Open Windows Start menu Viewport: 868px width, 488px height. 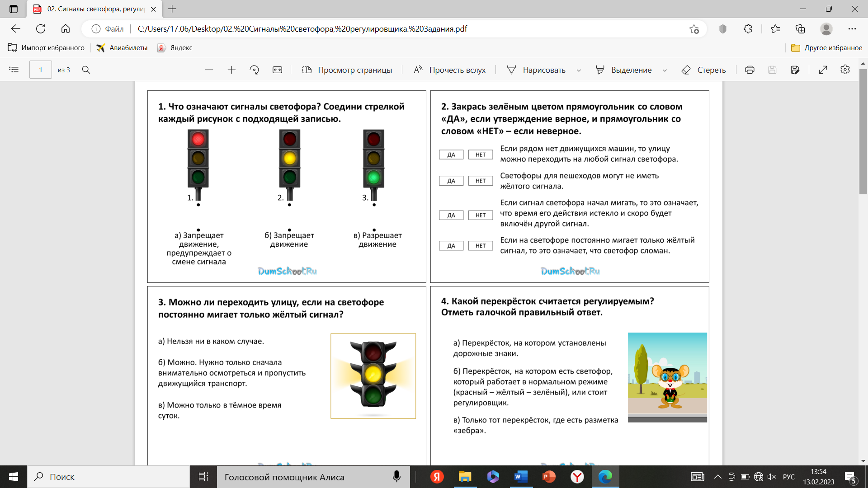[14, 477]
